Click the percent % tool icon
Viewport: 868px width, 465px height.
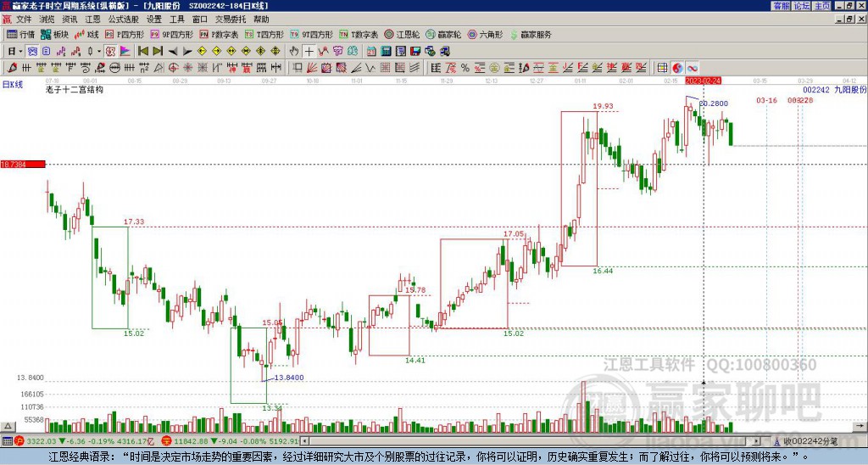465,68
